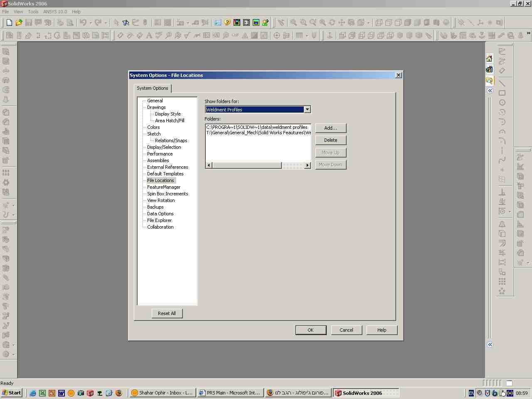Screen dimensions: 532x399
Task: Click the Help question mark toolbar icon
Action: point(227,22)
